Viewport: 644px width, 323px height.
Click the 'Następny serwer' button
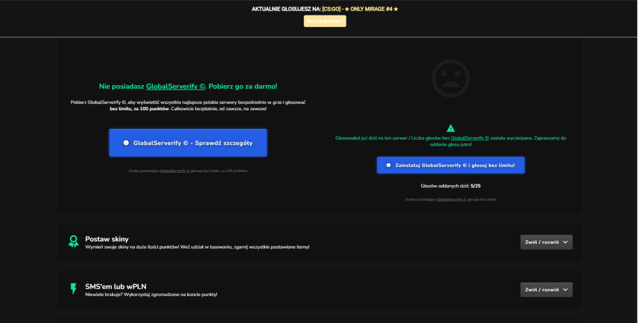pos(325,21)
